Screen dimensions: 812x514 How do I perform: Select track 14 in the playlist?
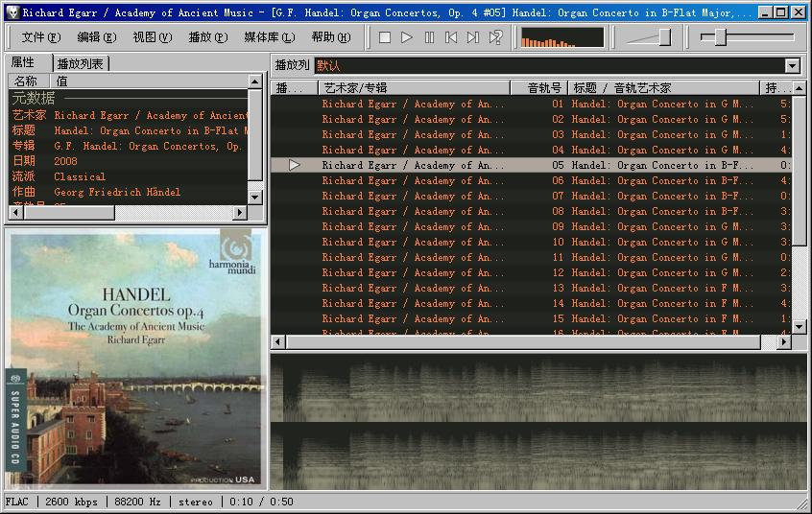click(532, 303)
